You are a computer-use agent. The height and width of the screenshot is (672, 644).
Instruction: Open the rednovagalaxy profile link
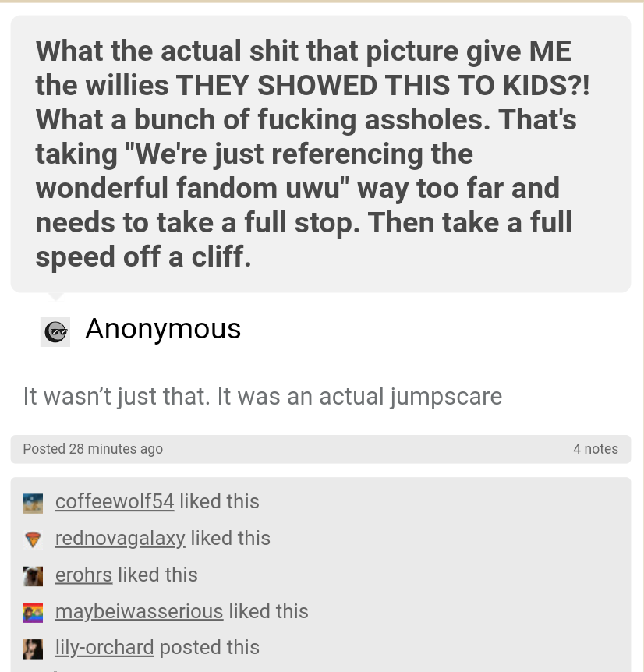pyautogui.click(x=120, y=538)
